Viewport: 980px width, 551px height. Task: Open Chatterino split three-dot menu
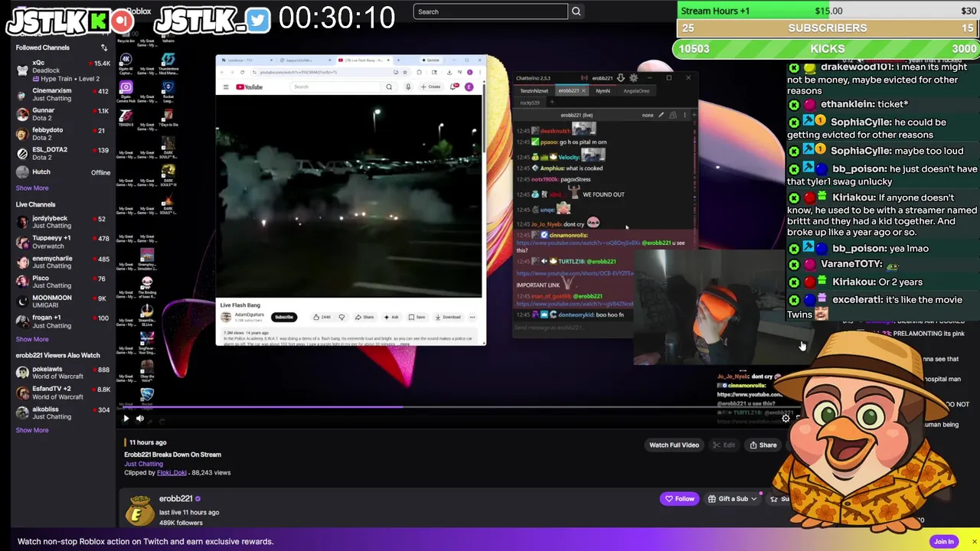click(x=684, y=116)
